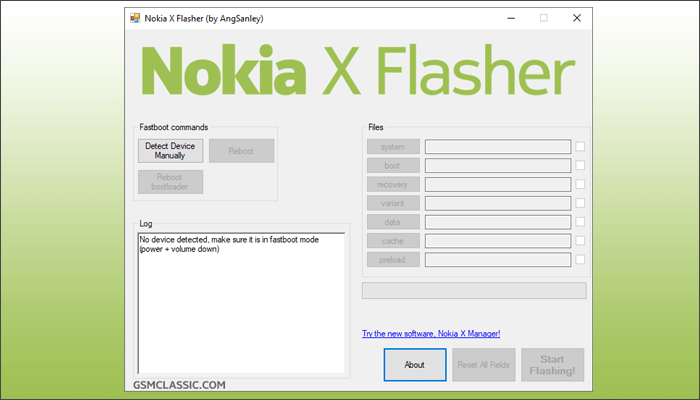Tick the variant row checkbox

coord(580,203)
